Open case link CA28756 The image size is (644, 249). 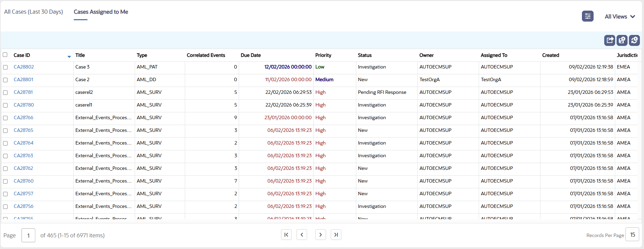tap(24, 206)
